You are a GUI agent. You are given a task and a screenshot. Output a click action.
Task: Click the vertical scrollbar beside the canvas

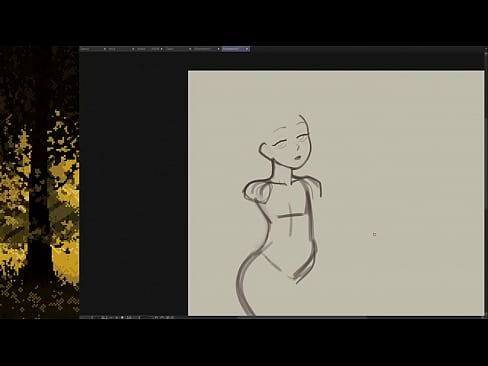pos(486,182)
